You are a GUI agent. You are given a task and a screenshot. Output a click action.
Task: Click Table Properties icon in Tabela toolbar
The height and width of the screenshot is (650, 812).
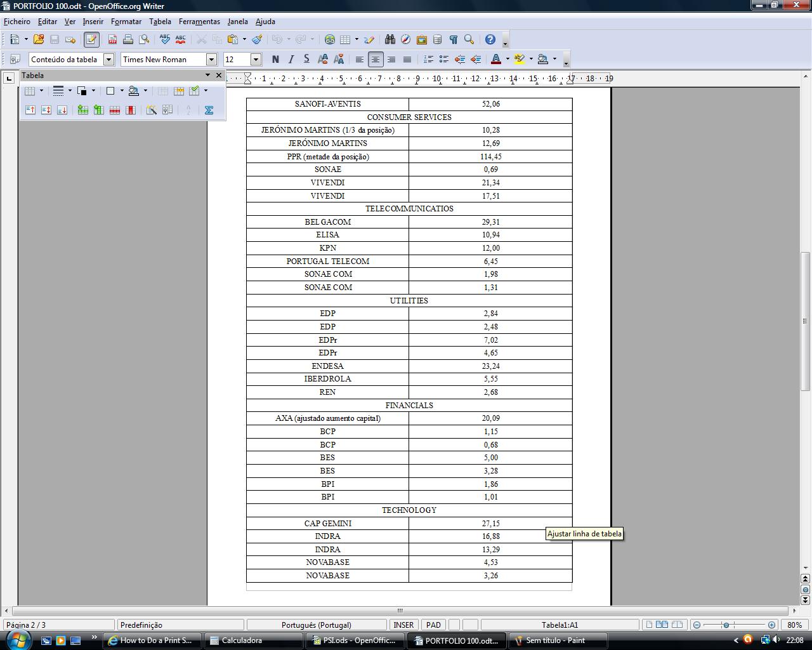pos(167,110)
